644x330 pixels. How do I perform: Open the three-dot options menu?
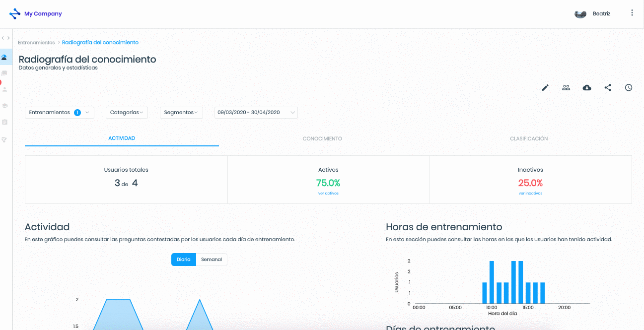632,13
